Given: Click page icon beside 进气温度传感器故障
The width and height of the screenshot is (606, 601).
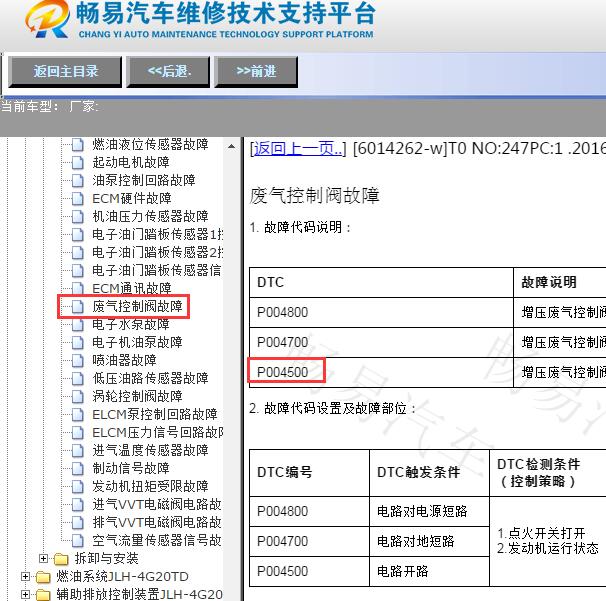Looking at the screenshot, I should tap(78, 451).
